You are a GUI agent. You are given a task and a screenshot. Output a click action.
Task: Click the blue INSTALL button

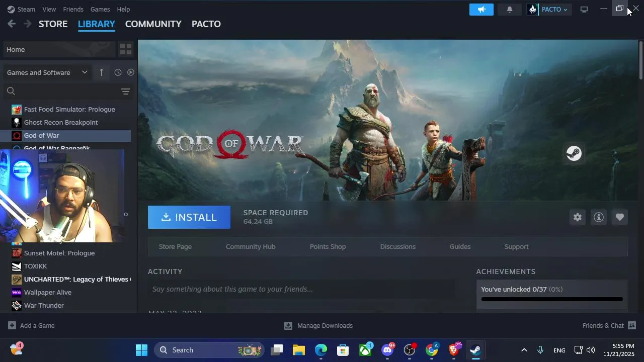[x=189, y=217]
